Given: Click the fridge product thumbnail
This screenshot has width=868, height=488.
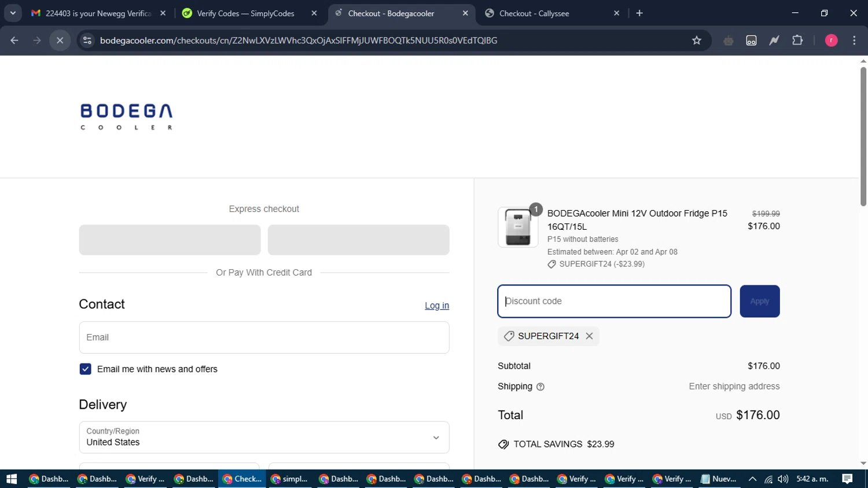Looking at the screenshot, I should [x=518, y=228].
